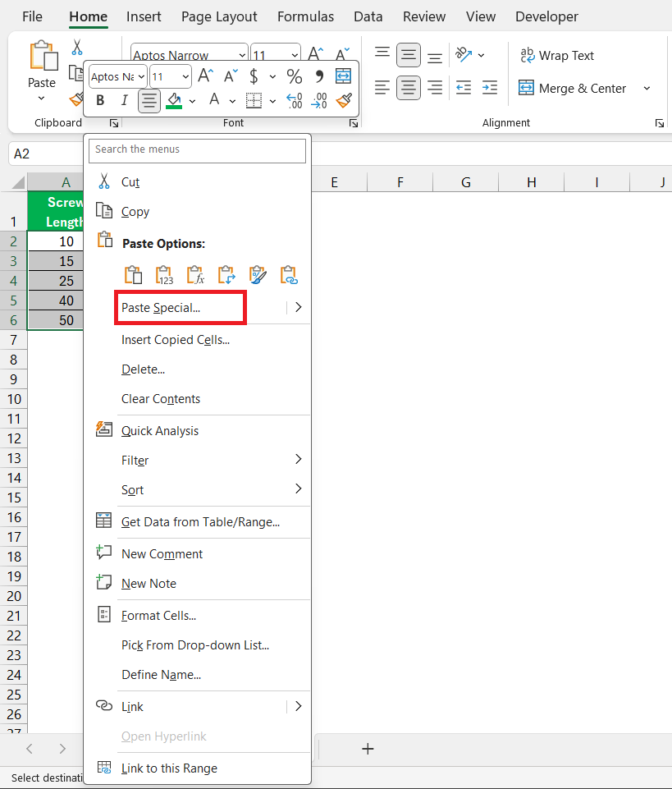Open Merge & Center dropdown arrow

[647, 89]
